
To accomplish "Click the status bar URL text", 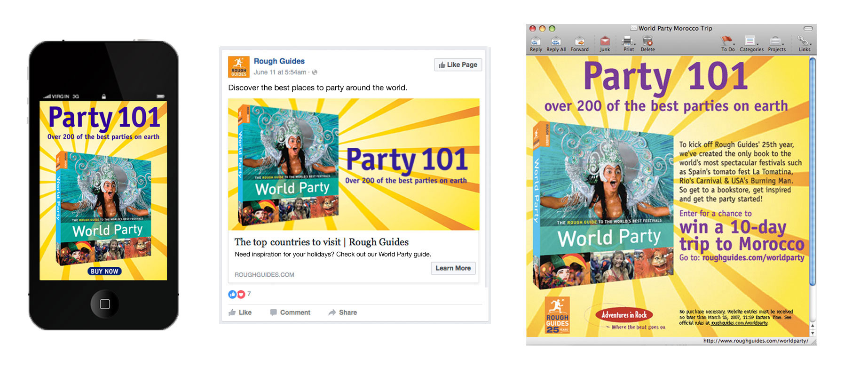I will pyautogui.click(x=756, y=341).
